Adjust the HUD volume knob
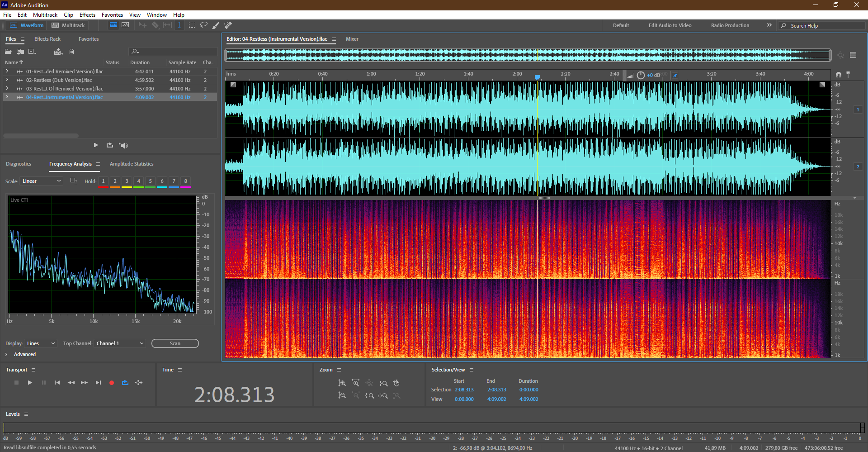 (641, 75)
